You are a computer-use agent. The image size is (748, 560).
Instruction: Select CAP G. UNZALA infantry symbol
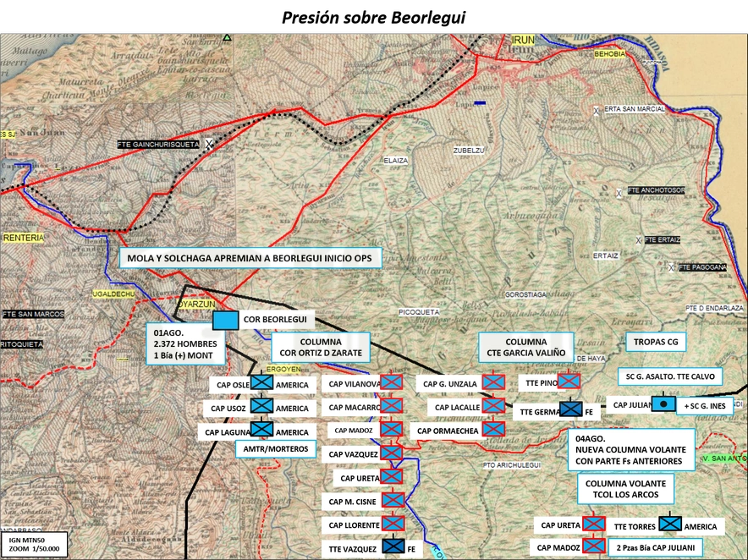point(493,382)
